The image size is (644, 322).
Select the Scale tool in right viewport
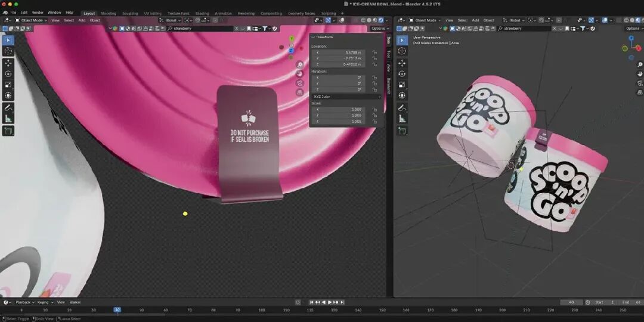click(x=402, y=85)
